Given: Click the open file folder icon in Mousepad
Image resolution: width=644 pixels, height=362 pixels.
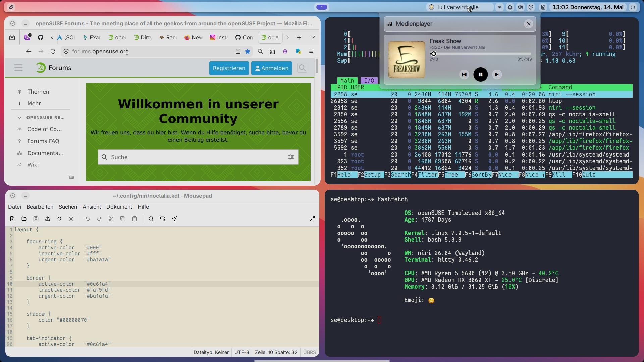Looking at the screenshot, I should click(24, 219).
